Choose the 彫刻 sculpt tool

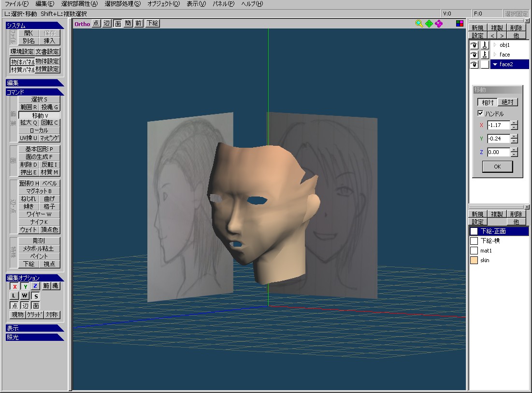pos(39,240)
